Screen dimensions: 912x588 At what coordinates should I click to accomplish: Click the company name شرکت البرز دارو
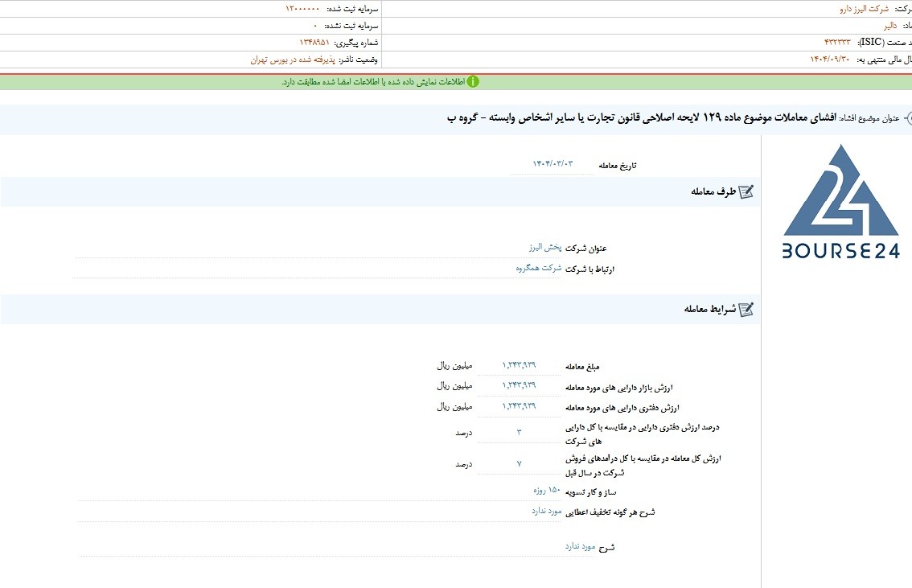(864, 9)
